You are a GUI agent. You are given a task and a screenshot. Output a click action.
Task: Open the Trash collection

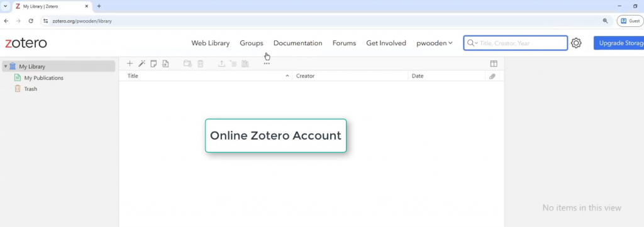tap(30, 89)
